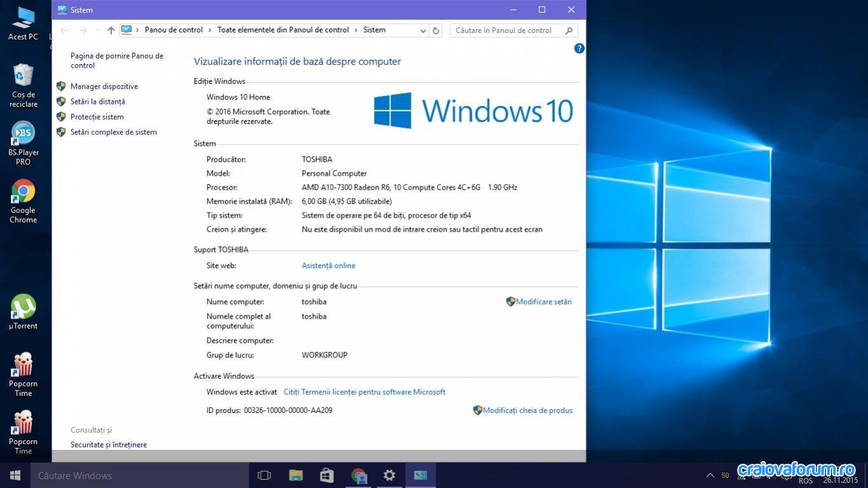Go back with the back arrow
The image size is (868, 488).
[64, 30]
